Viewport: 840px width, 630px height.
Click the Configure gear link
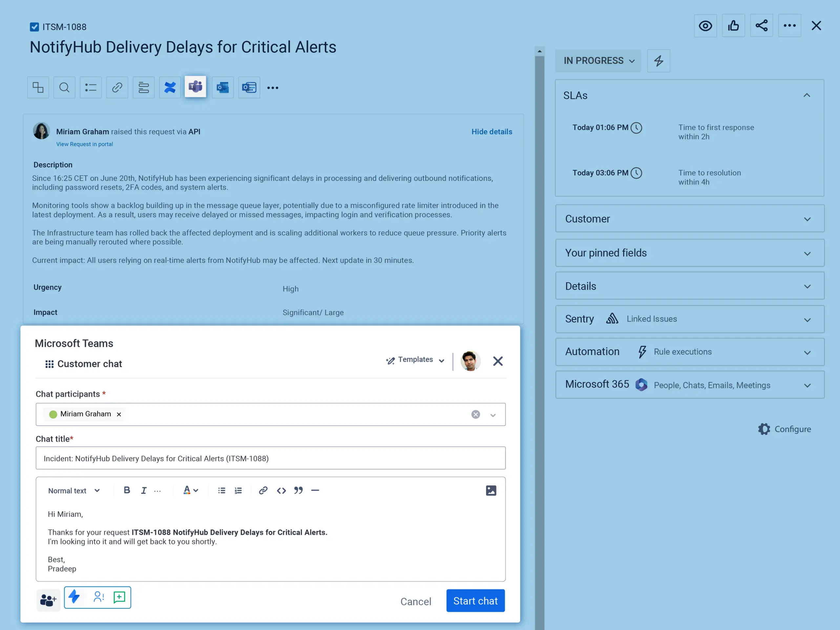click(x=785, y=429)
